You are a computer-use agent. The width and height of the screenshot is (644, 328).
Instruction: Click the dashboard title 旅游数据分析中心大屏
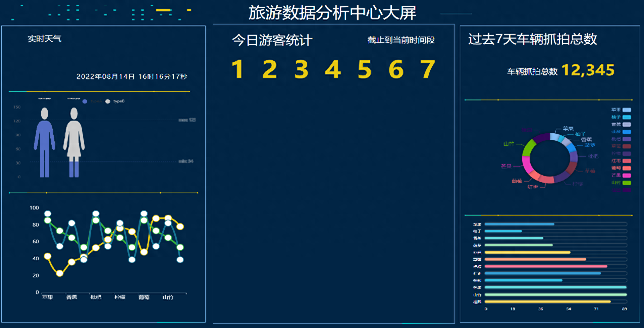click(332, 12)
